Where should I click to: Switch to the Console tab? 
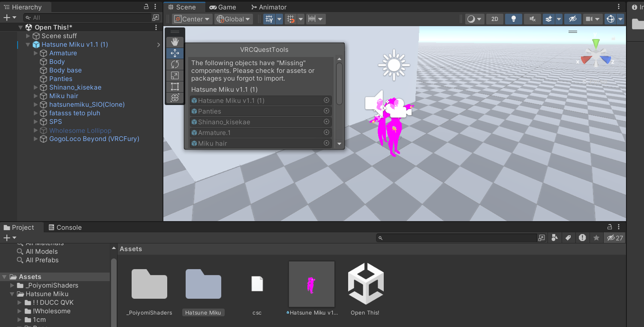click(x=65, y=228)
